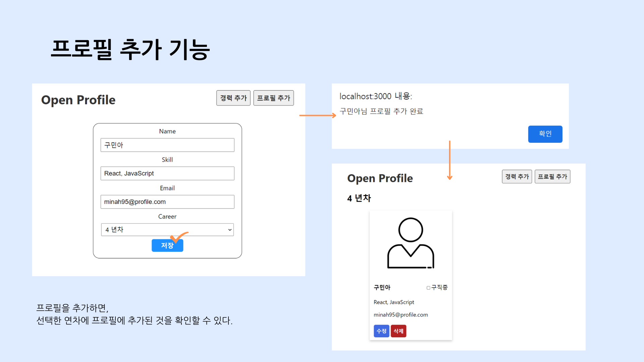Toggle the 구직중 checkbox on the profile card

(x=428, y=287)
